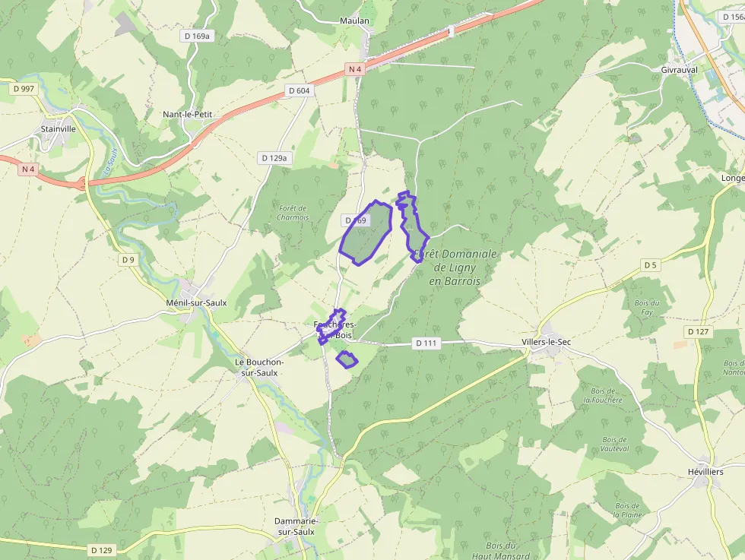Click the D 9 road shield
The height and width of the screenshot is (560, 745).
[x=128, y=260]
